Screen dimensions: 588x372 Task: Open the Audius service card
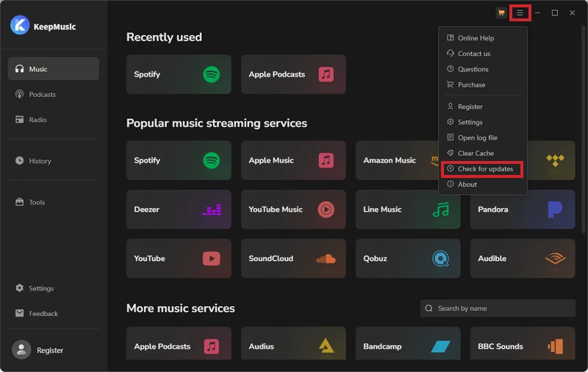[293, 343]
